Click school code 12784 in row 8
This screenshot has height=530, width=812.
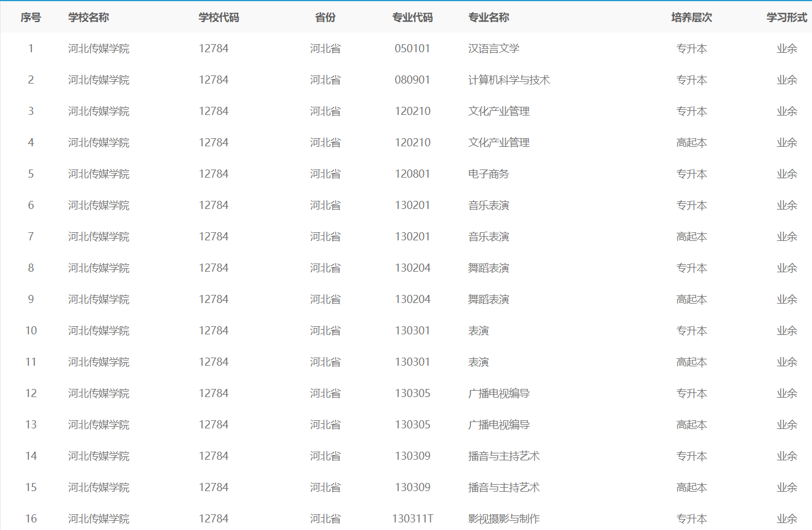point(214,268)
